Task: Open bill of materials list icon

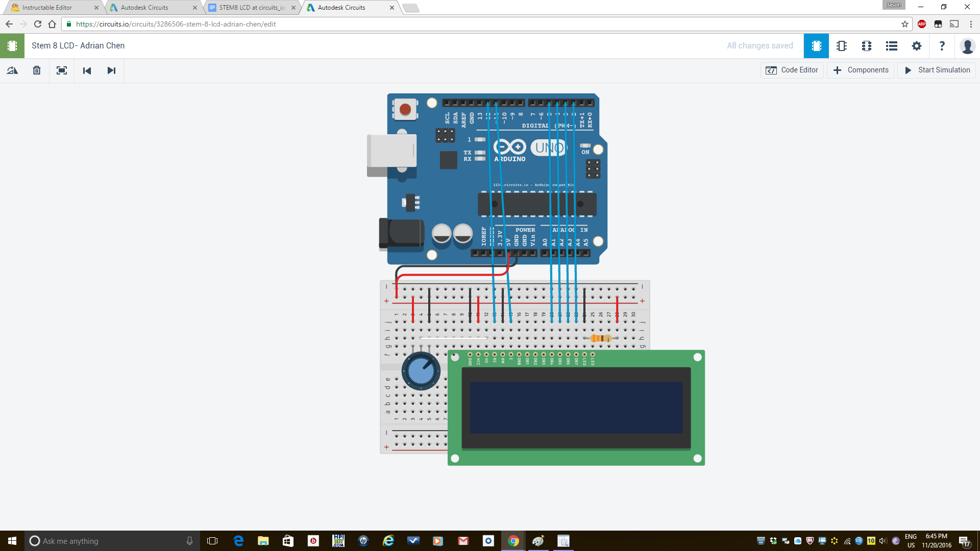Action: click(x=892, y=46)
